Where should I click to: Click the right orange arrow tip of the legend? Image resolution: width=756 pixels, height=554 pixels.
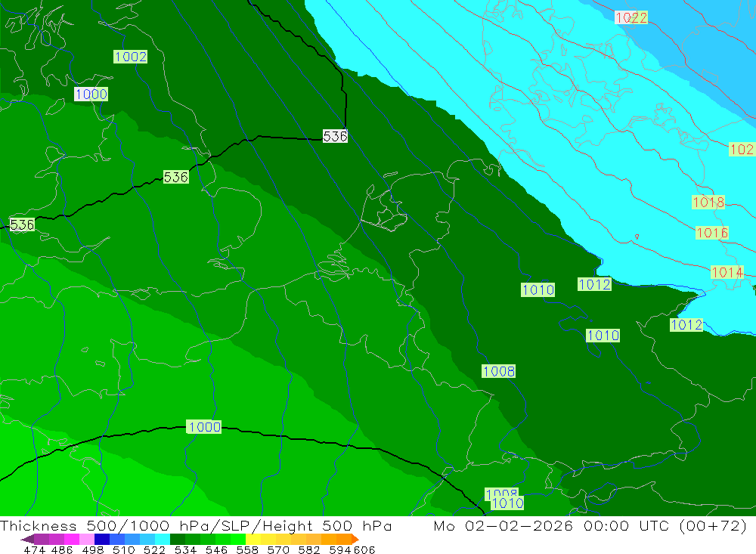click(x=355, y=539)
